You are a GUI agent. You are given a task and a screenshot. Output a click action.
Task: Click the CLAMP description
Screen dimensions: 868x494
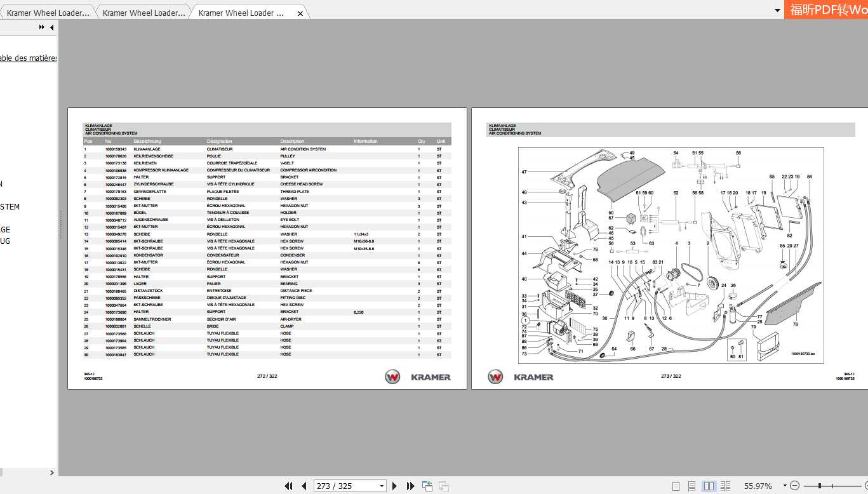[x=287, y=326]
